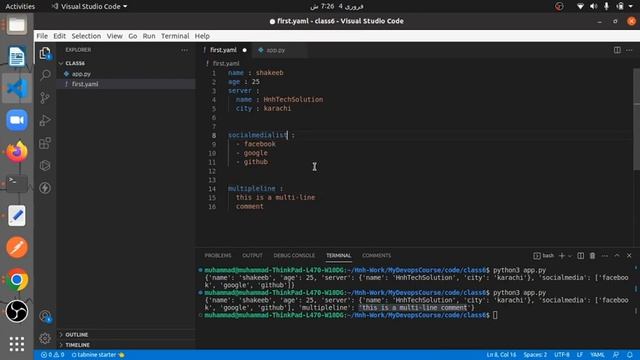Change encoding UTF-8 in status bar
The height and width of the screenshot is (360, 640).
[562, 355]
